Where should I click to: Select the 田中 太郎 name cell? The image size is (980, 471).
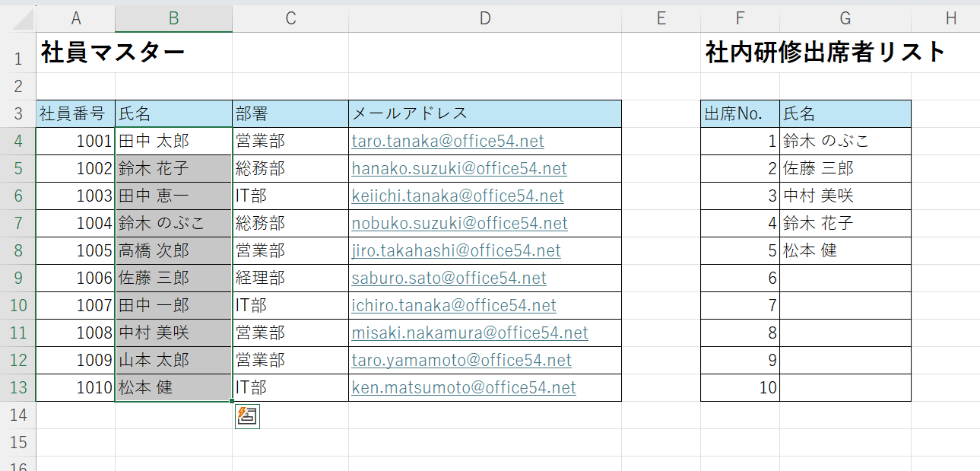point(173,142)
